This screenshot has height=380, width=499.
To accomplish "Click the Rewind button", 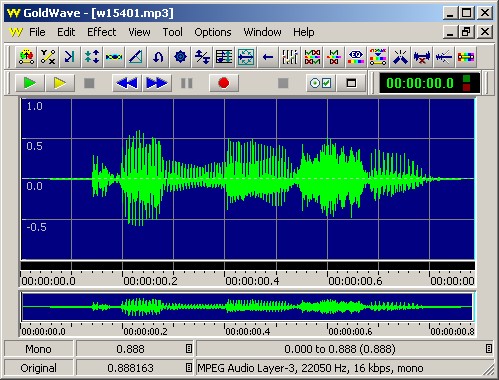I will pos(127,83).
